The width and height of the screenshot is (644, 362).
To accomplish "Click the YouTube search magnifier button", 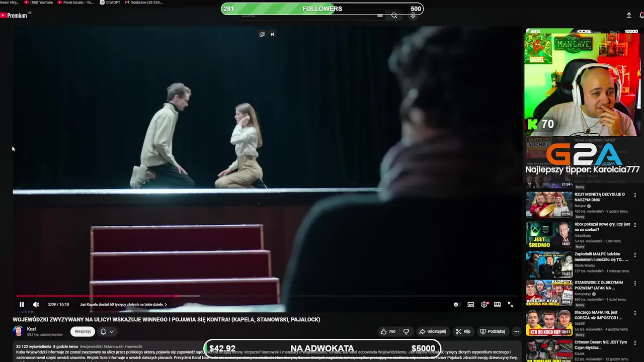I will coord(394,16).
